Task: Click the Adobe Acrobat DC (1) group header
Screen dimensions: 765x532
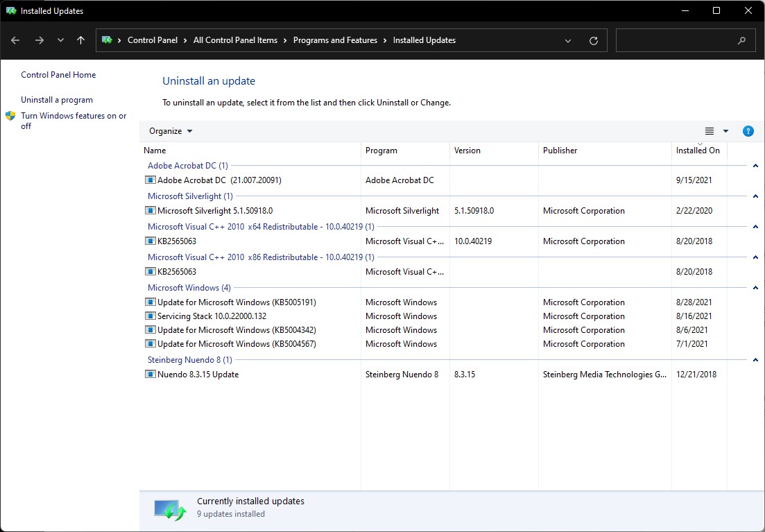Action: (188, 166)
